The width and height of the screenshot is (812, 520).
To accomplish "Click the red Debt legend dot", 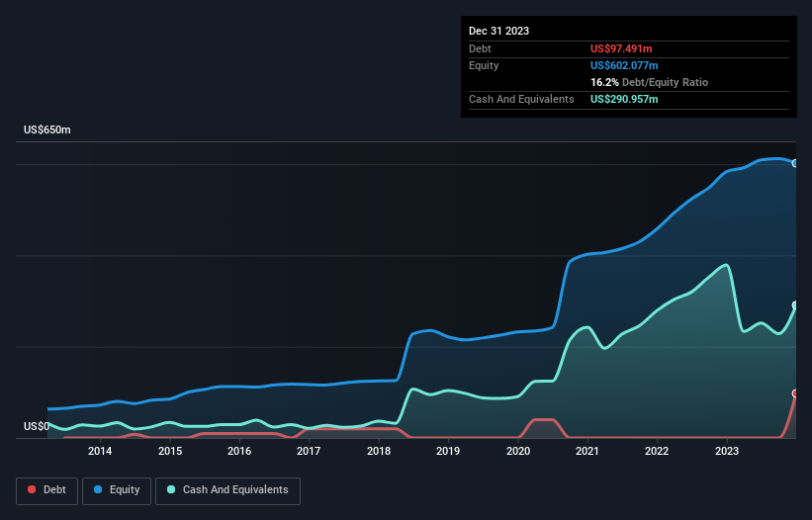I will (32, 489).
